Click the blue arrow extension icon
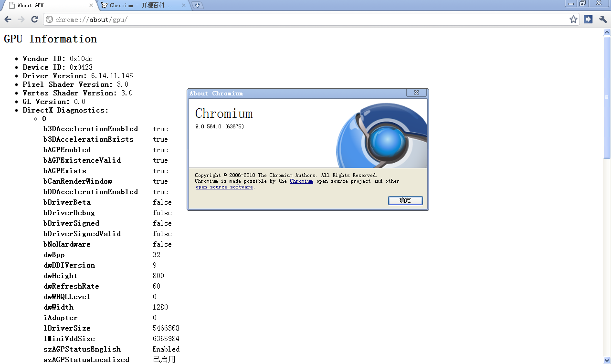 click(588, 20)
